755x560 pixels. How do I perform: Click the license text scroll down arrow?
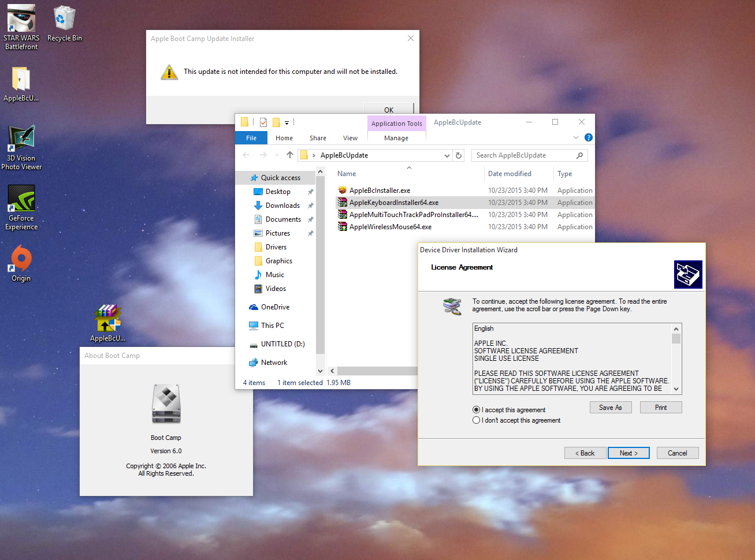pyautogui.click(x=676, y=390)
